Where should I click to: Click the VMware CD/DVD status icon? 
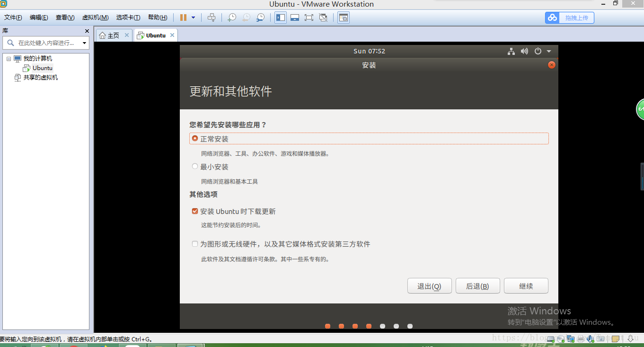pyautogui.click(x=561, y=339)
